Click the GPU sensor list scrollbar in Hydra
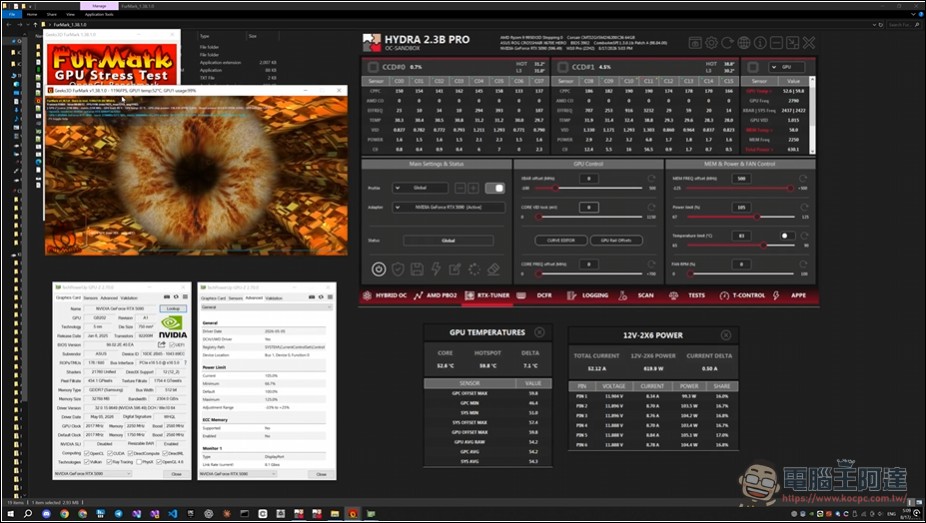Image resolution: width=926 pixels, height=523 pixels. click(x=812, y=115)
